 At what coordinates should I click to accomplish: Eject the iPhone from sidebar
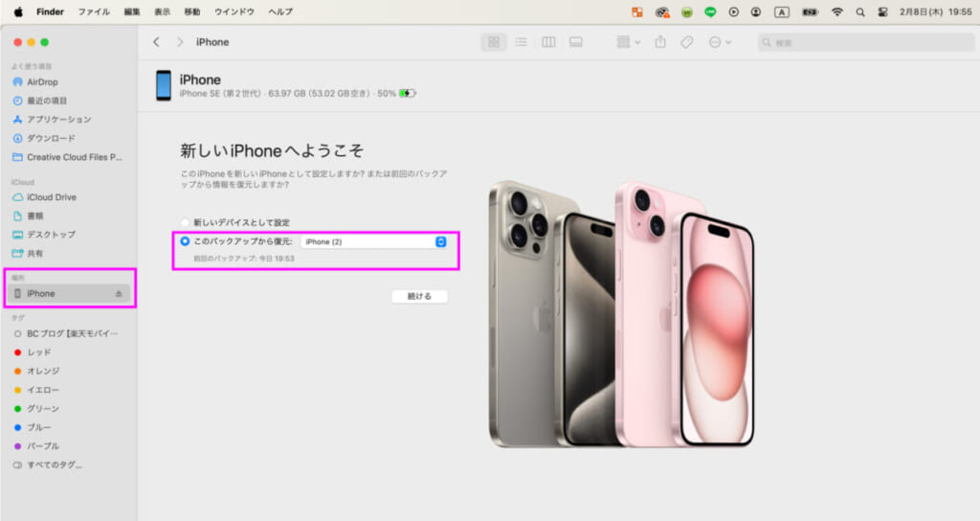(119, 293)
